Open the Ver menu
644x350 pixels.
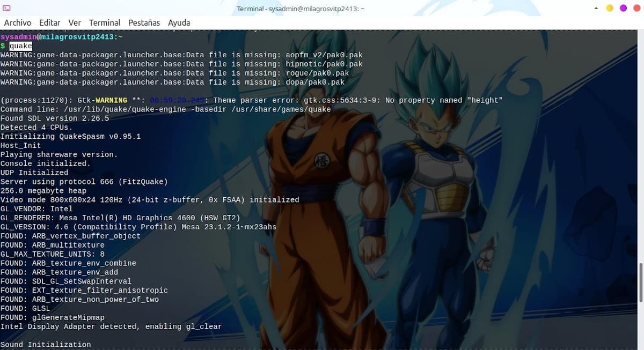click(x=75, y=23)
